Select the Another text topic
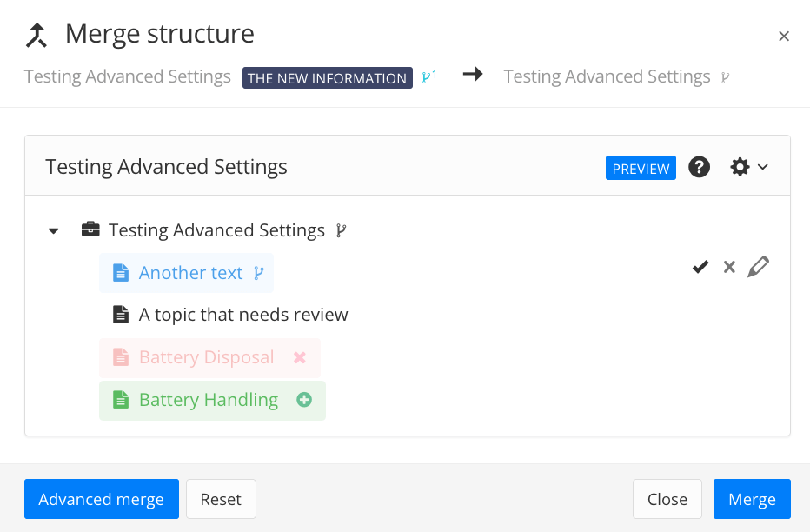 coord(190,273)
